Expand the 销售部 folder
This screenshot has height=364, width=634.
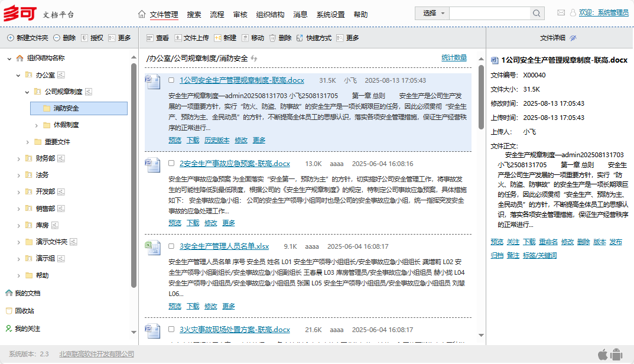tap(18, 209)
